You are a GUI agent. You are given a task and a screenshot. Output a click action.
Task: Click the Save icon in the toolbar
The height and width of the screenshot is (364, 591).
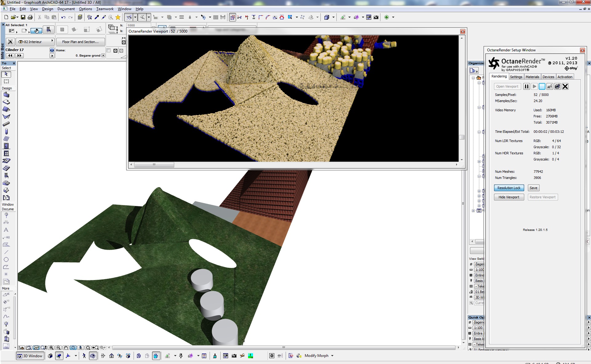pyautogui.click(x=23, y=17)
